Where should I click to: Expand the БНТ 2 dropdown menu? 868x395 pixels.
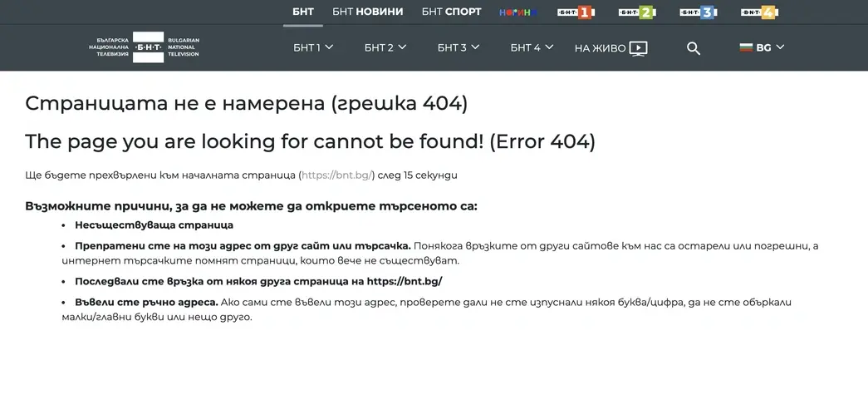click(402, 47)
